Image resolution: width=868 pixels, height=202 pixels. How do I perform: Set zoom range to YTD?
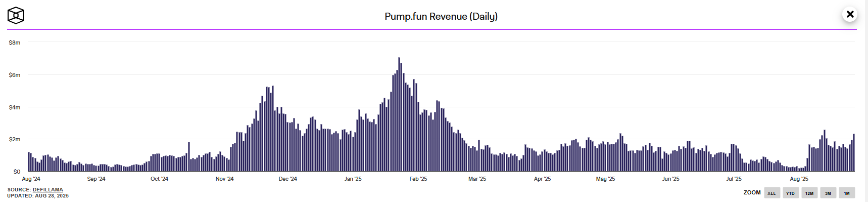coord(791,193)
